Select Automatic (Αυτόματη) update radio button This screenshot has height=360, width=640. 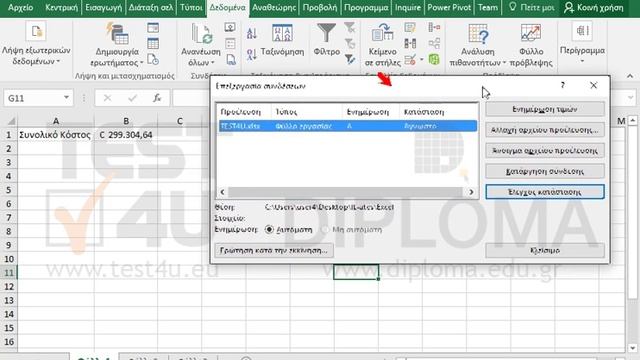(269, 229)
